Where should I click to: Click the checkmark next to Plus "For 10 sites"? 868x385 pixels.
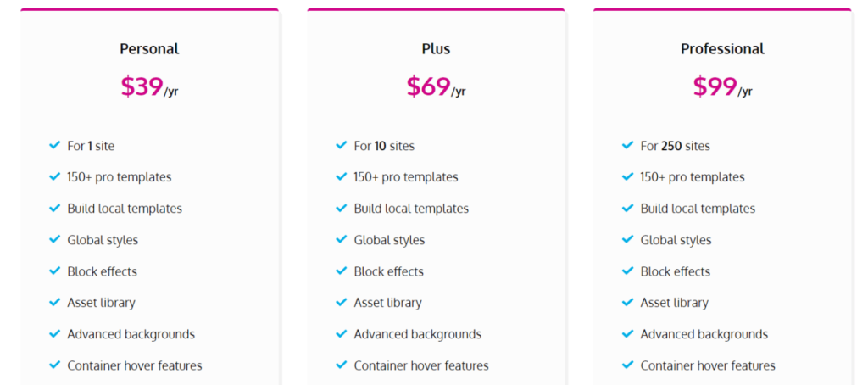click(x=342, y=146)
